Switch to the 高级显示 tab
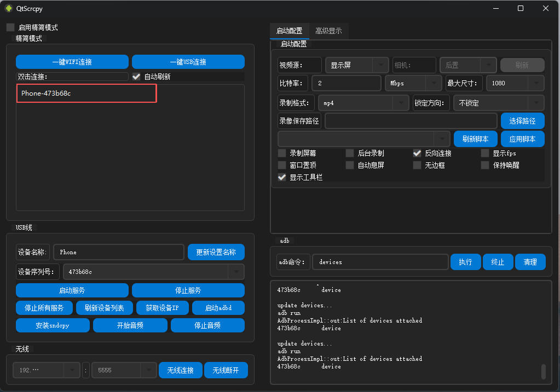Viewport: 560px width, 392px height. [x=328, y=31]
